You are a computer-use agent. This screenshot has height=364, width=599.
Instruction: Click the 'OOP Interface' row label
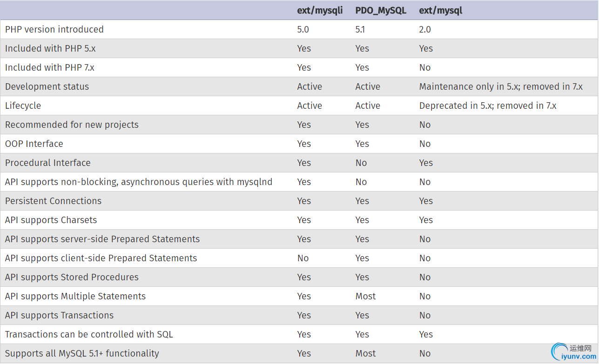(34, 144)
